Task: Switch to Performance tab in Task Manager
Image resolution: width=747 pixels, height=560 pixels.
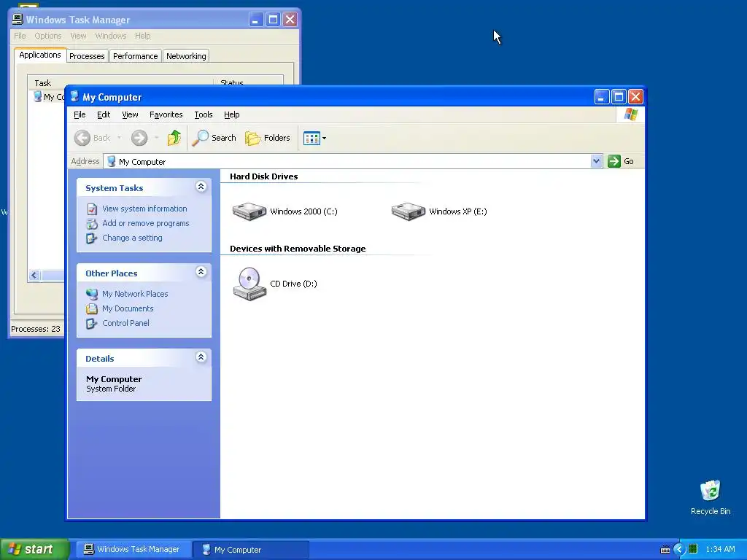Action: tap(135, 56)
